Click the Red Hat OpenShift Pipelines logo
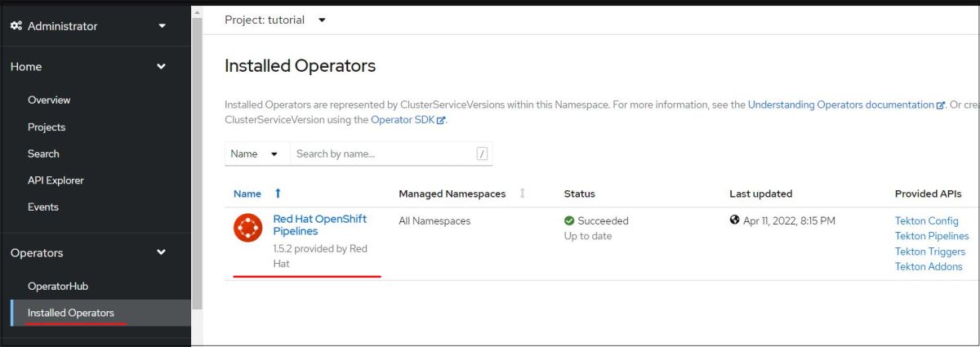This screenshot has height=347, width=980. (247, 227)
